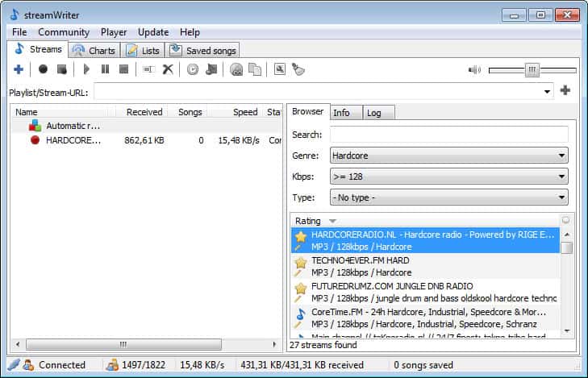This screenshot has height=378, width=588.
Task: Click the star icon next to FUTUREDRUMZ.COM
Action: coord(300,288)
